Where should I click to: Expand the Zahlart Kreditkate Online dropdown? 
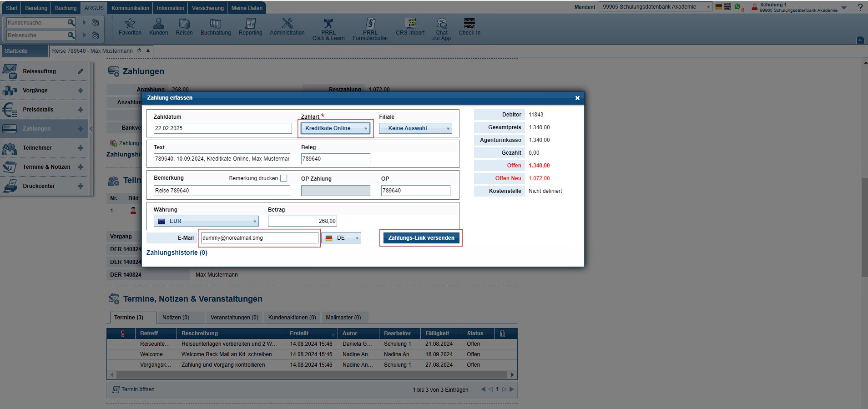point(335,128)
